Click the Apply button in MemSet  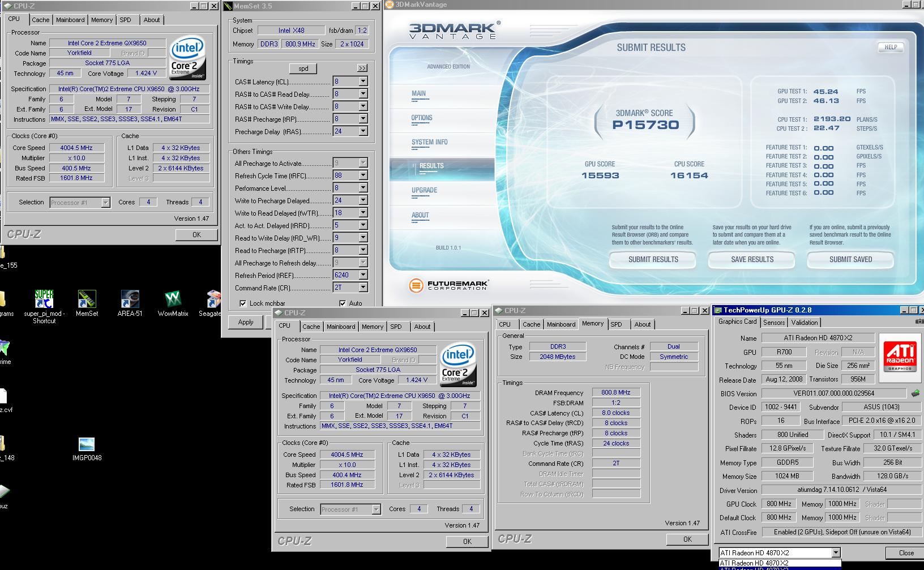pos(246,322)
